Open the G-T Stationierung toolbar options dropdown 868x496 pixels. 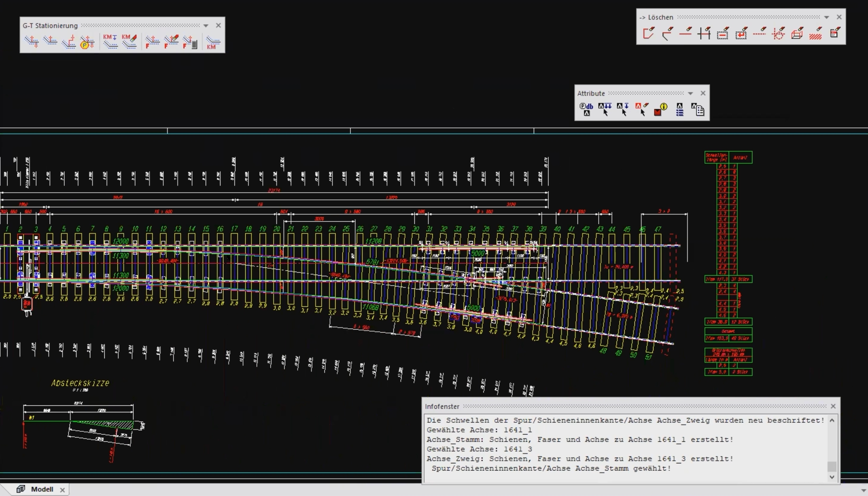[x=206, y=26]
